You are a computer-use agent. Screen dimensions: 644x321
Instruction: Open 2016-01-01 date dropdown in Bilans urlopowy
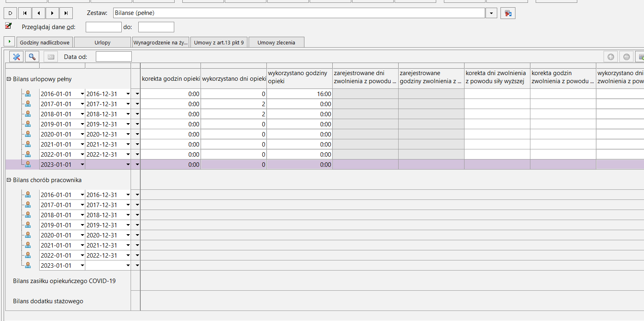pyautogui.click(x=82, y=94)
